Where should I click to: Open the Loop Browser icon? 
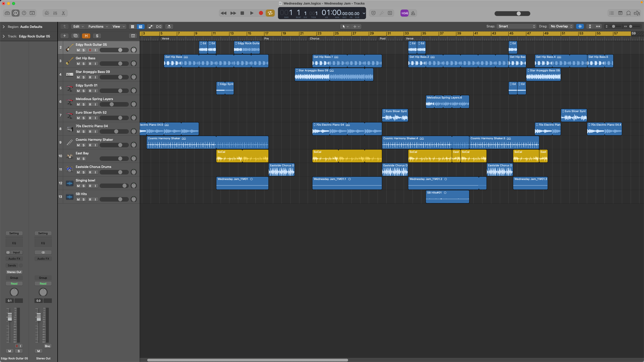[x=628, y=13]
